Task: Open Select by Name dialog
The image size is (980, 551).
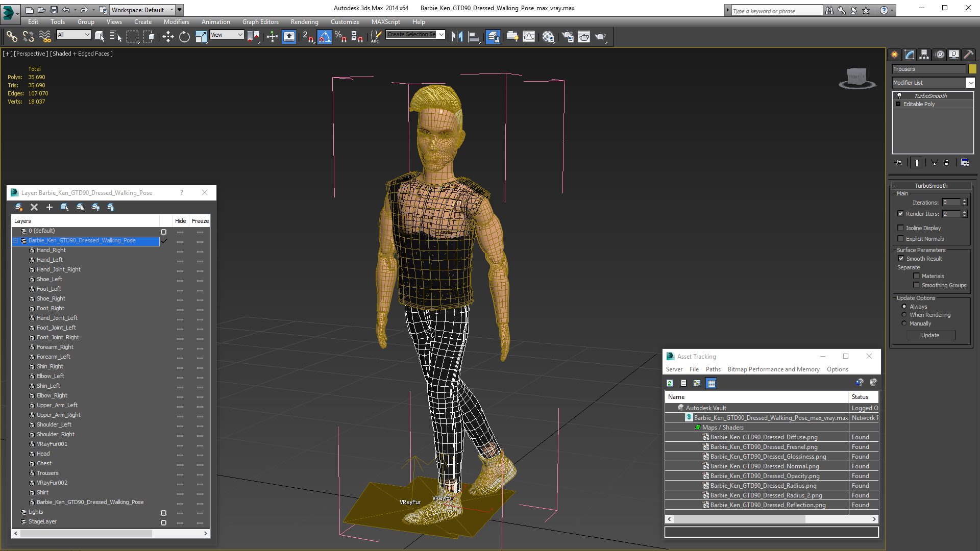Action: coord(115,36)
